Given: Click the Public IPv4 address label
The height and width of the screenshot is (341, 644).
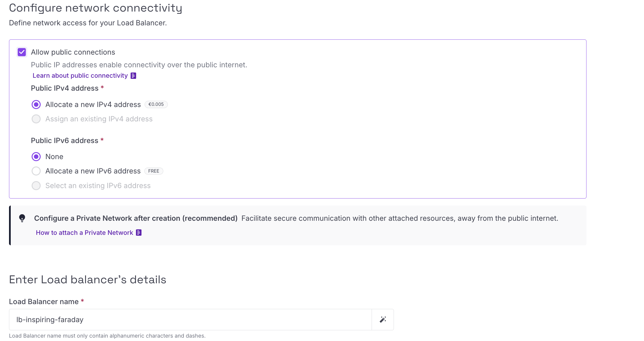Looking at the screenshot, I should tap(65, 88).
